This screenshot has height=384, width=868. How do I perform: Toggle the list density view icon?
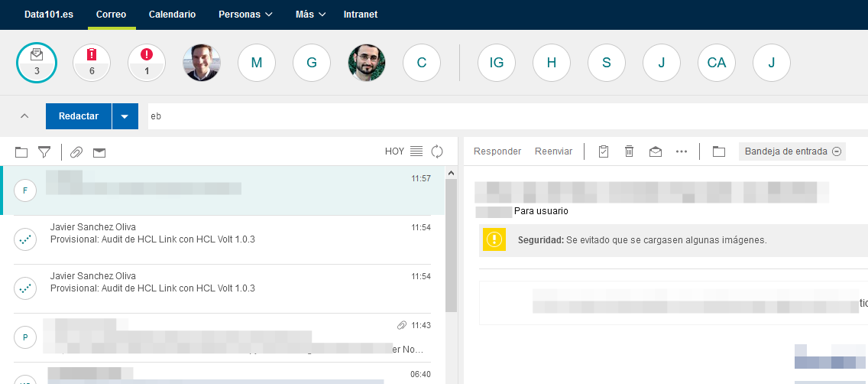pos(416,151)
